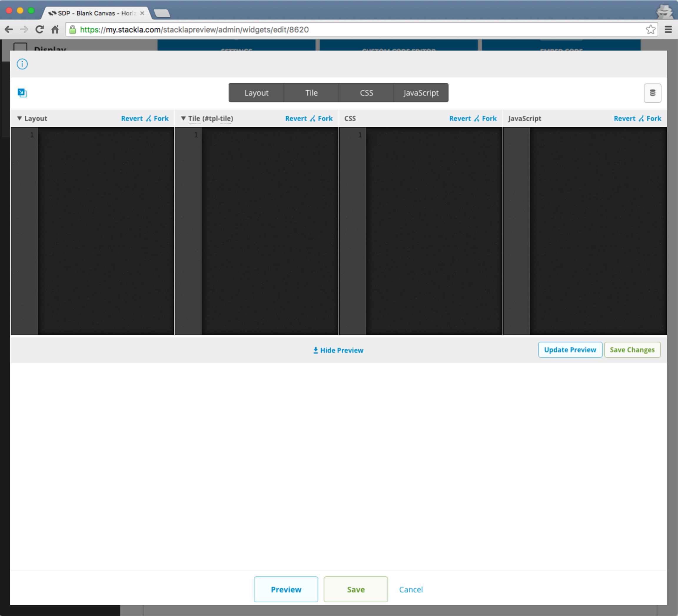Select the Tile toggle tab

click(x=311, y=93)
